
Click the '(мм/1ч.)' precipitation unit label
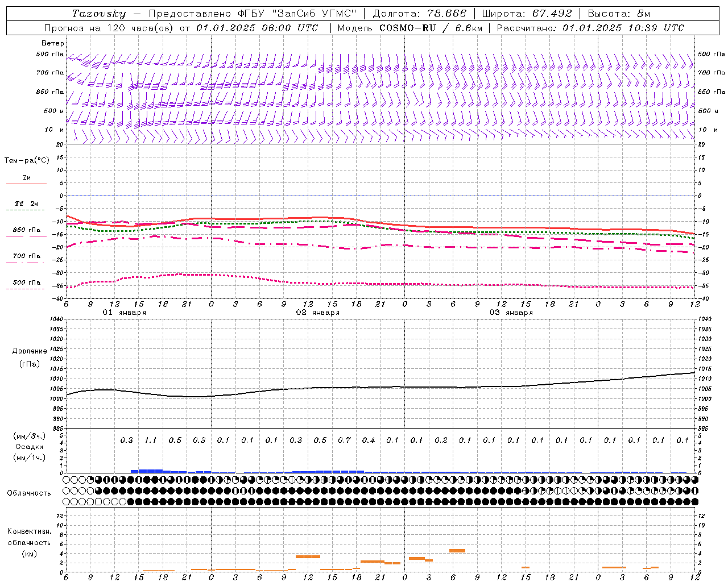pyautogui.click(x=30, y=458)
